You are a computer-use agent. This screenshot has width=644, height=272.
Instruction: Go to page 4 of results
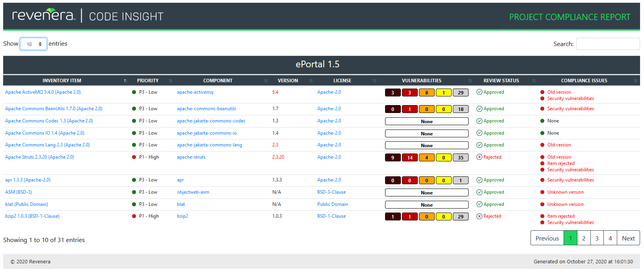point(610,238)
